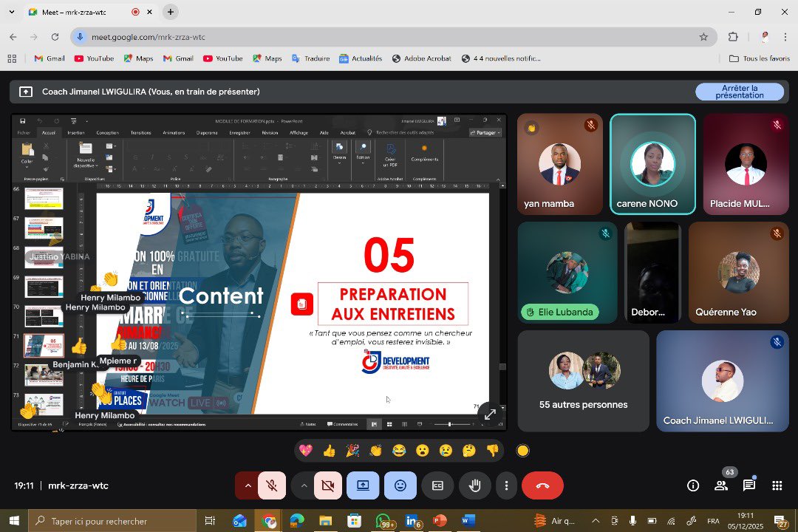The width and height of the screenshot is (798, 532).
Task: Open the WhatsApp taskbar icon
Action: click(383, 521)
